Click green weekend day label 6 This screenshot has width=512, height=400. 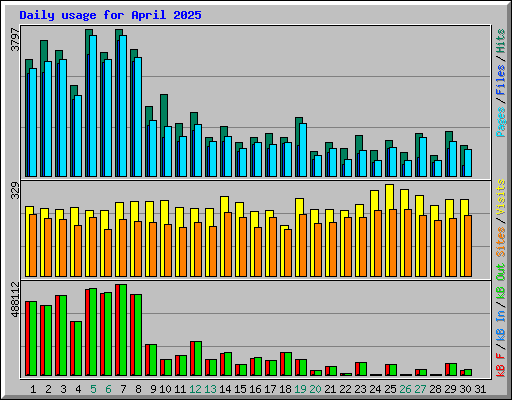[x=108, y=389]
